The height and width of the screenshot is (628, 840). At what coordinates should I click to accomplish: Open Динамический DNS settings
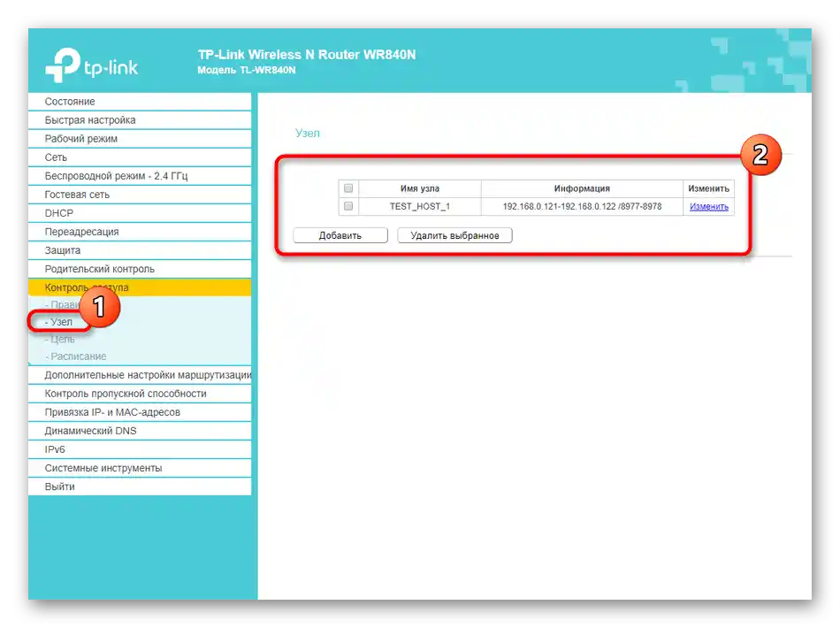pyautogui.click(x=140, y=431)
